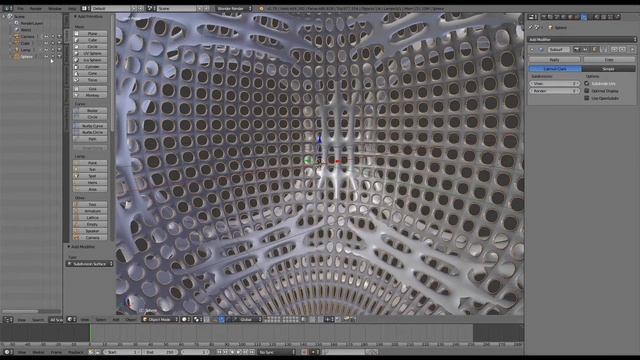Open the Global transform orientation dropdown
This screenshot has width=640, height=360.
click(x=248, y=320)
